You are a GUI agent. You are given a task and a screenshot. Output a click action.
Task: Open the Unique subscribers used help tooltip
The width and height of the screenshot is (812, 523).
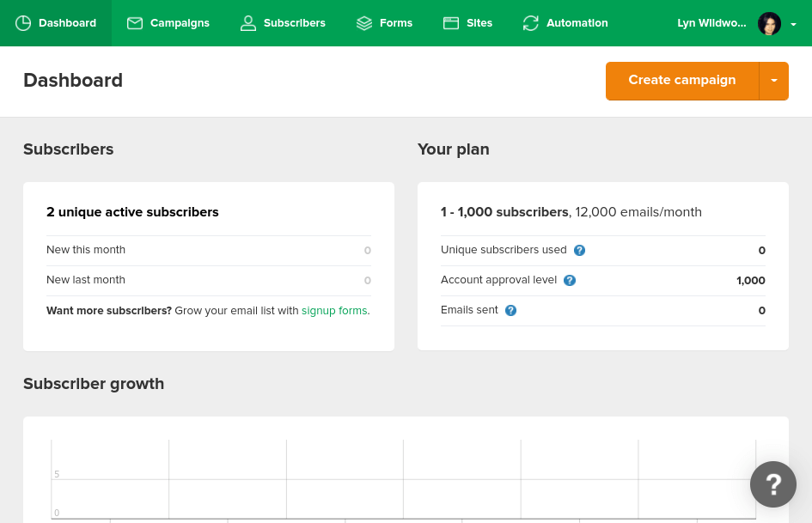(579, 250)
